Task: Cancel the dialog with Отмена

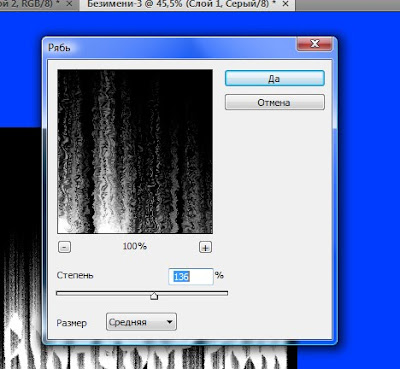Action: click(x=274, y=102)
